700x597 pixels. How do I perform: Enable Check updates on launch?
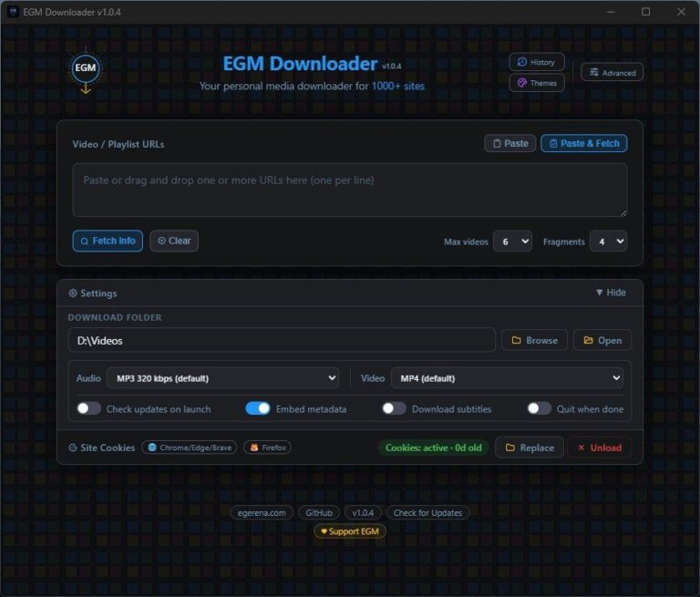(88, 408)
